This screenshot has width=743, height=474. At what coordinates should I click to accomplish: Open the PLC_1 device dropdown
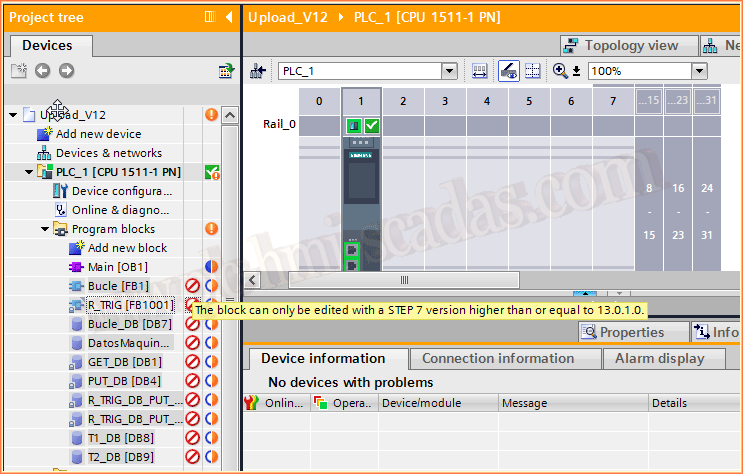click(449, 71)
